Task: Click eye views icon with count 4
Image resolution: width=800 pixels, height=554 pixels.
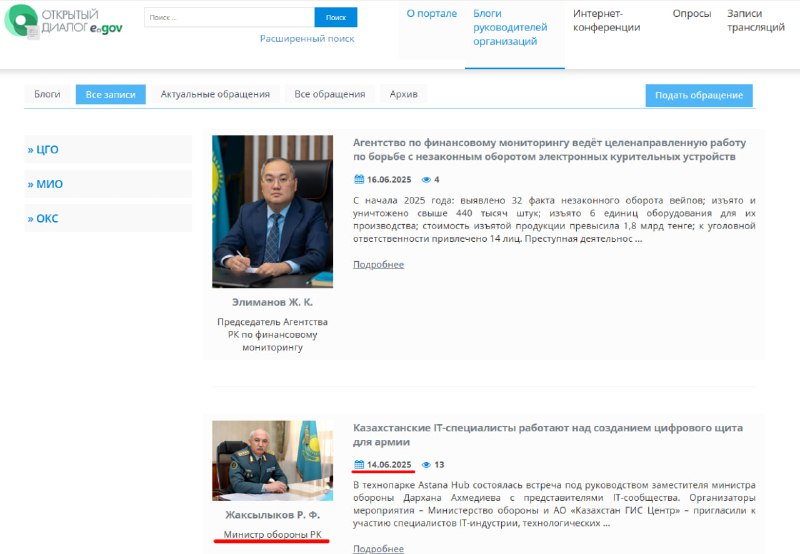Action: (x=426, y=180)
